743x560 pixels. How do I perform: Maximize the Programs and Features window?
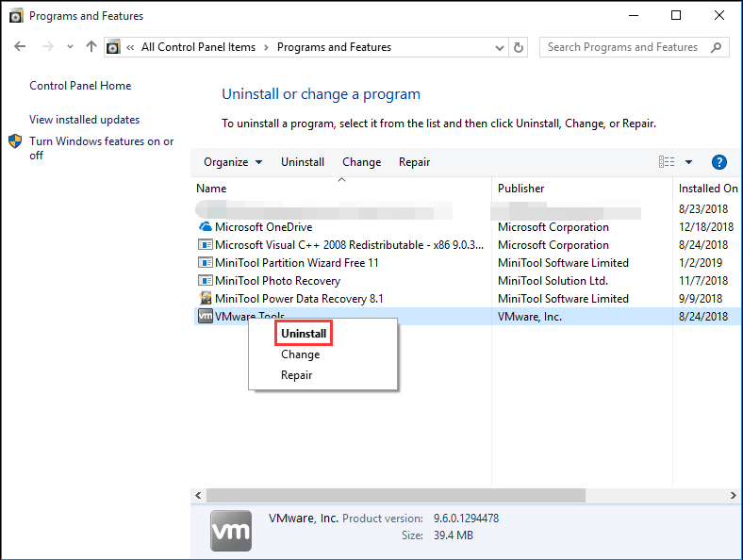pos(676,16)
